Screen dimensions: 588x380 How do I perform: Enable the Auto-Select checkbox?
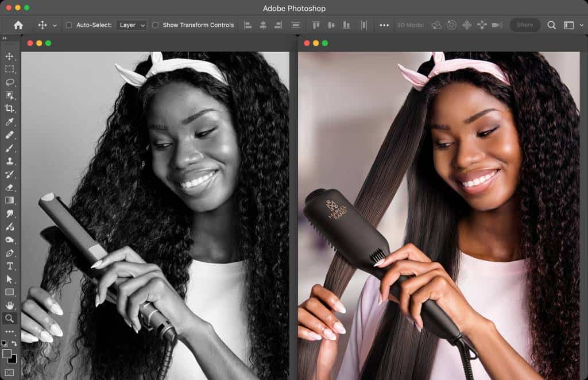tap(69, 25)
